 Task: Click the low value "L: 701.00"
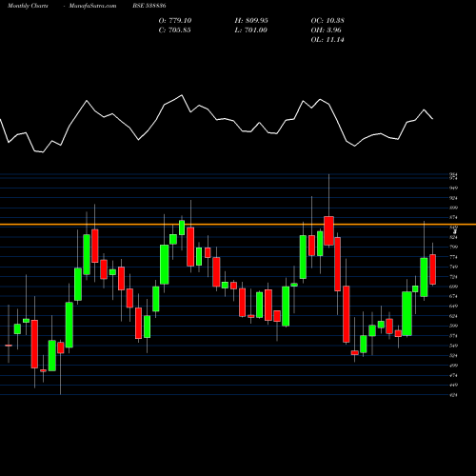pos(251,30)
